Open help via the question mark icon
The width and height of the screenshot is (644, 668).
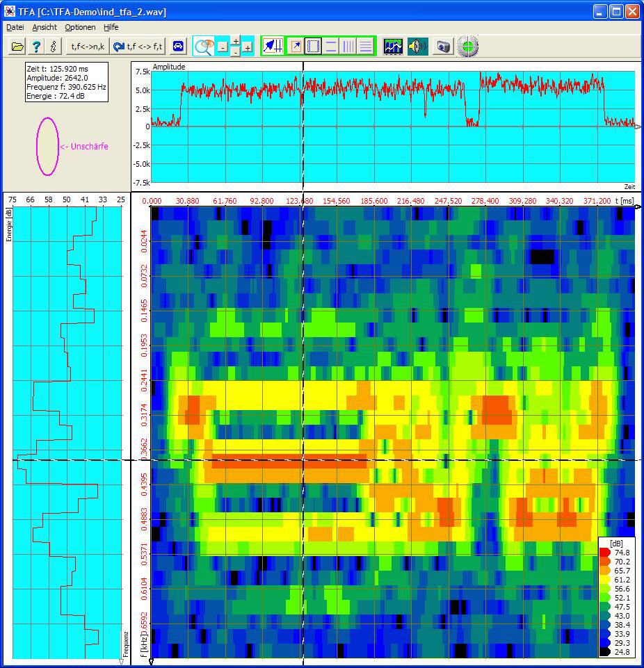(36, 47)
